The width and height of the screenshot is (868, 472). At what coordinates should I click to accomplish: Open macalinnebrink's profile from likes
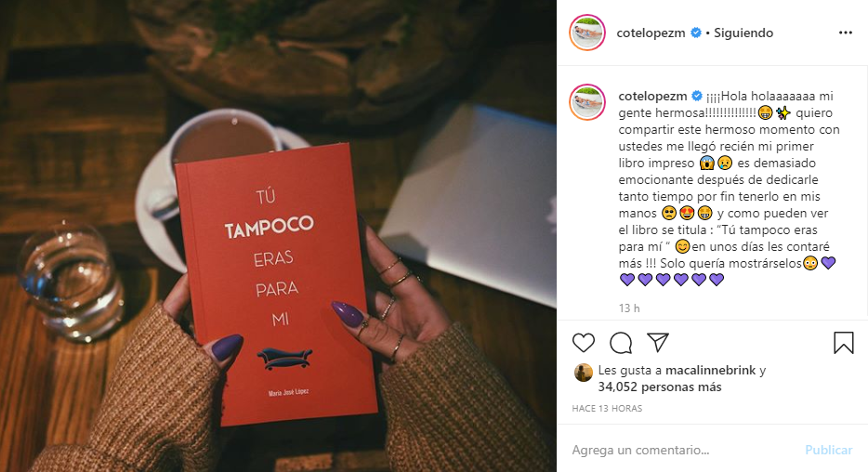point(710,370)
